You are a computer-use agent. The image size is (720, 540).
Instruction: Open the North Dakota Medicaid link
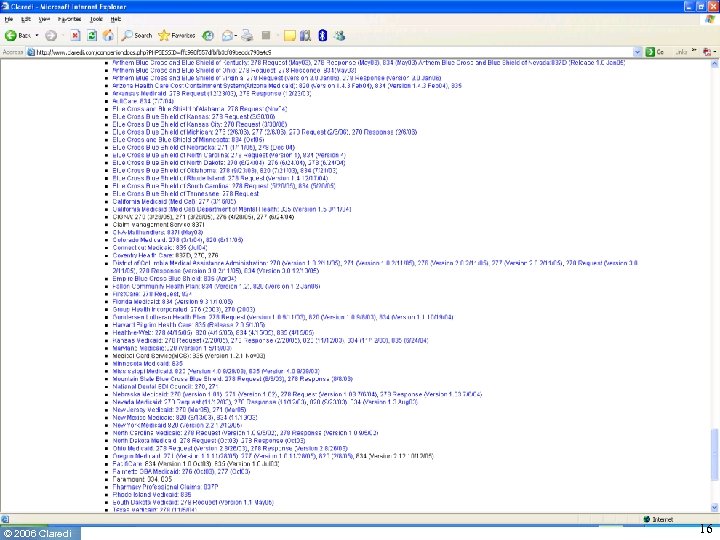click(x=209, y=440)
